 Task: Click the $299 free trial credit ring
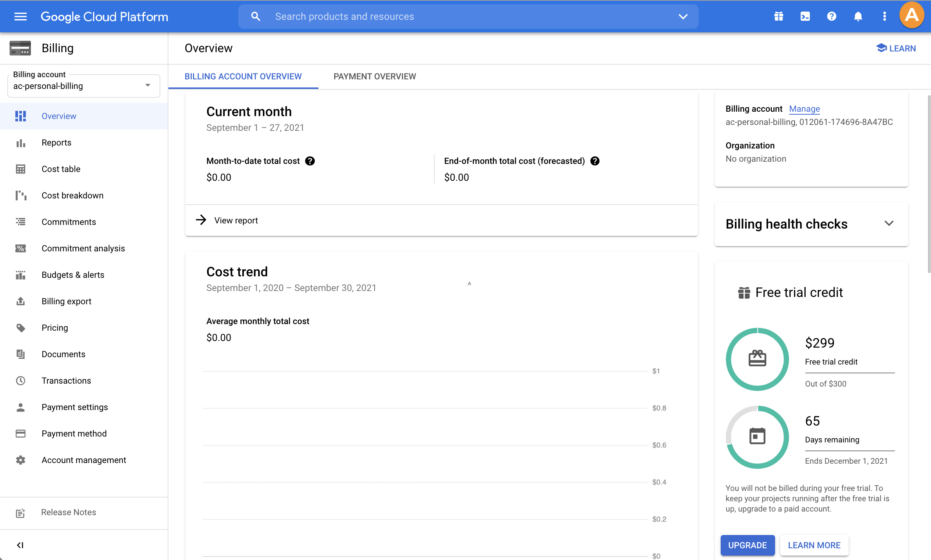point(757,359)
